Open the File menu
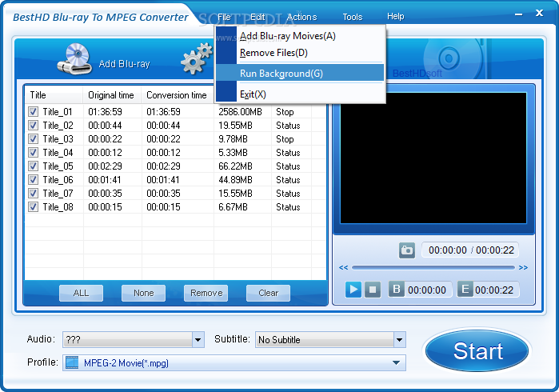The image size is (559, 392). 224,17
